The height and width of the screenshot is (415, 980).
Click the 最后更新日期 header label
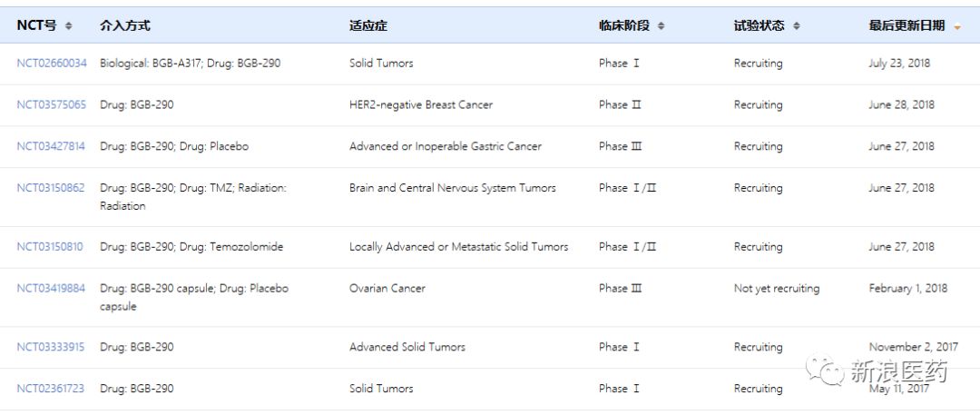906,26
